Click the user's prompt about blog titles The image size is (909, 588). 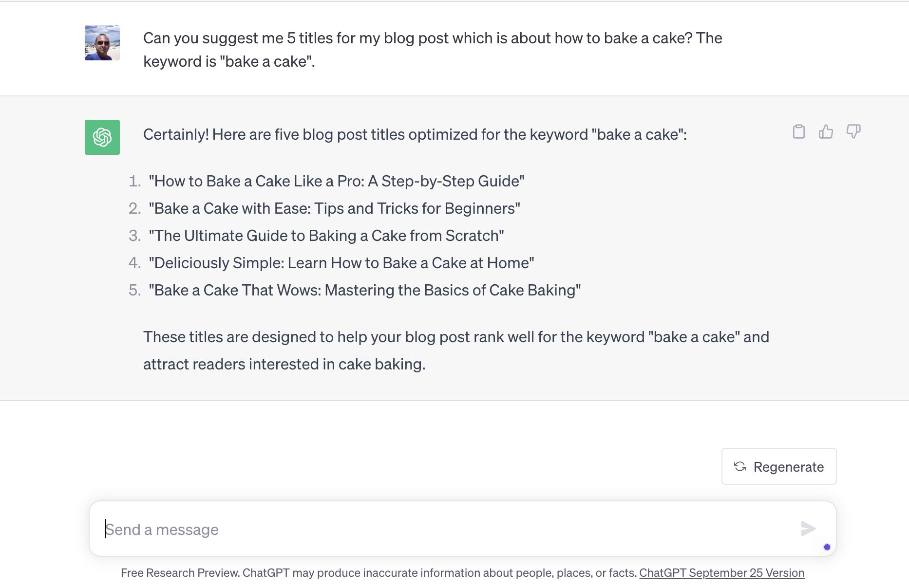(433, 50)
